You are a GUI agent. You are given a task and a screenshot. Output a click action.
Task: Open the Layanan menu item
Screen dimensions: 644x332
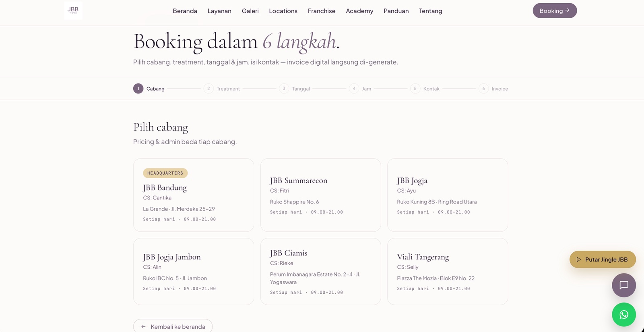pyautogui.click(x=219, y=11)
